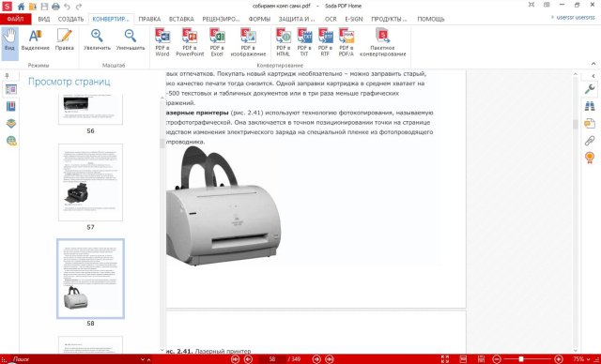Launch batch conversion (Пакетное конвертирование)

382,42
